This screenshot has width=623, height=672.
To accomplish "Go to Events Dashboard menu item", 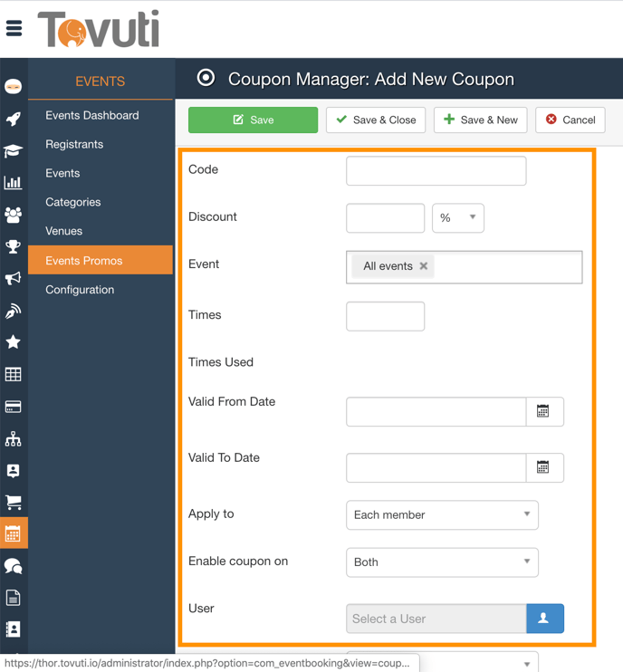I will (92, 116).
